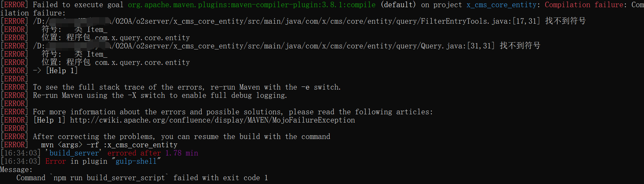This screenshot has width=644, height=184.
Task: Click the cyan x_cms_core_entity project name
Action: 501,5
